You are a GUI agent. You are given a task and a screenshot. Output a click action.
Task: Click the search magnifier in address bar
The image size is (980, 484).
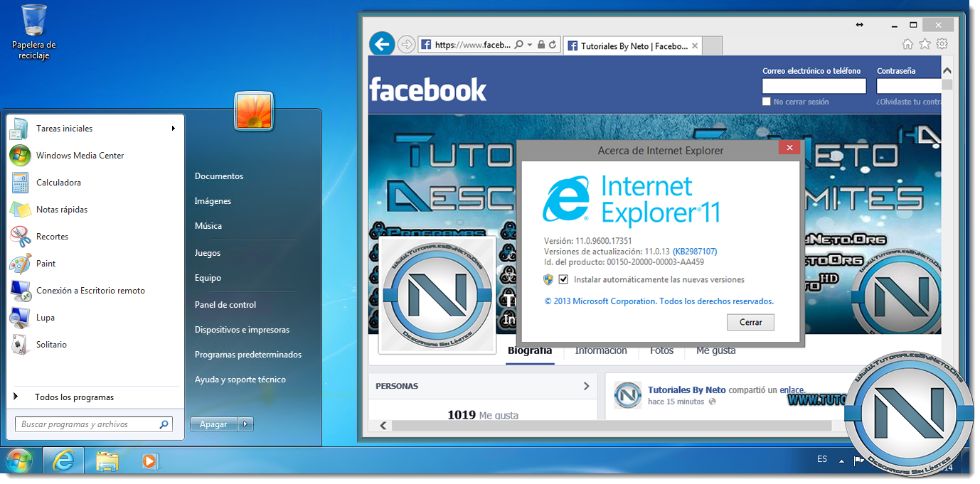(519, 45)
